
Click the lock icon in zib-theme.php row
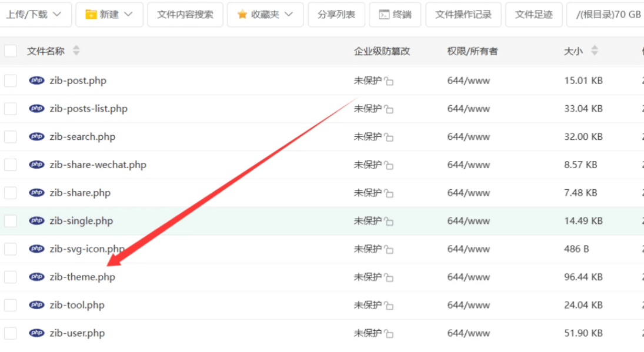[x=389, y=277]
